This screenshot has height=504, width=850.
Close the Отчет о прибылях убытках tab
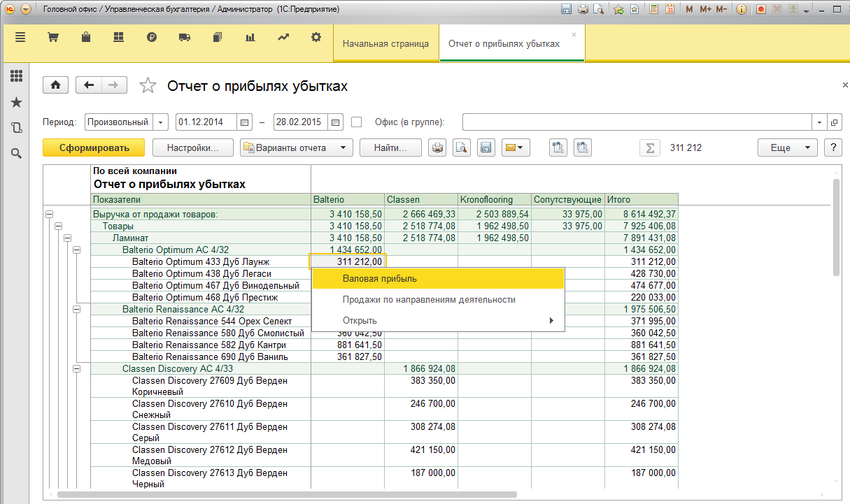[574, 34]
